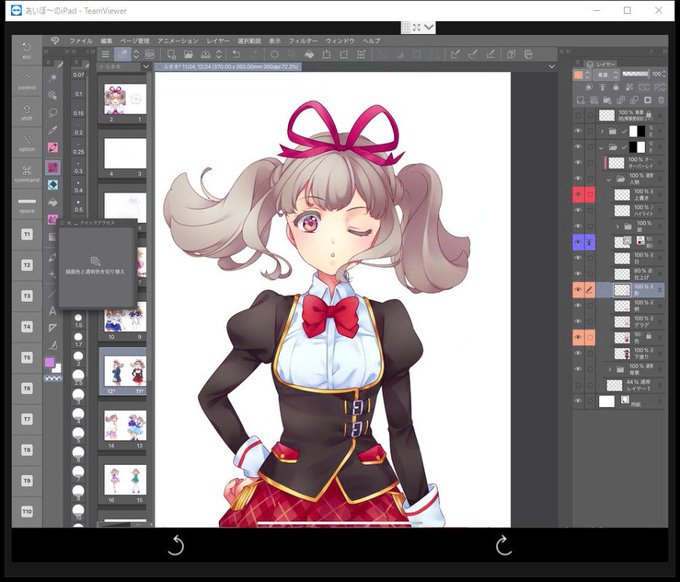680x582 pixels.
Task: Tap the command edge keyboard key
Action: [x=27, y=173]
